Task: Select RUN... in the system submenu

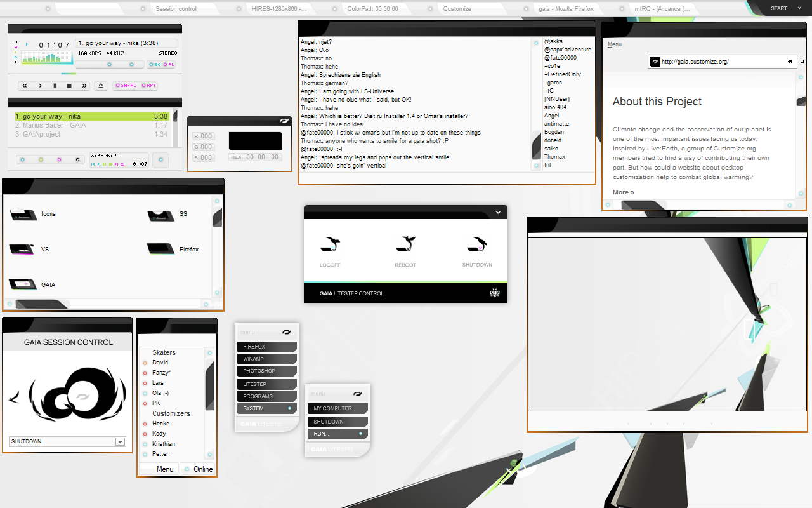Action: tap(337, 434)
